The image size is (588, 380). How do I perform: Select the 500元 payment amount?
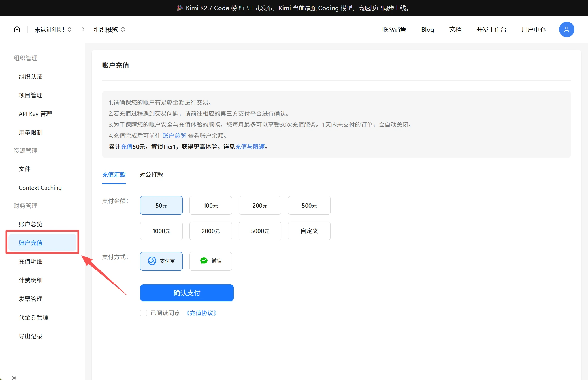click(x=309, y=205)
